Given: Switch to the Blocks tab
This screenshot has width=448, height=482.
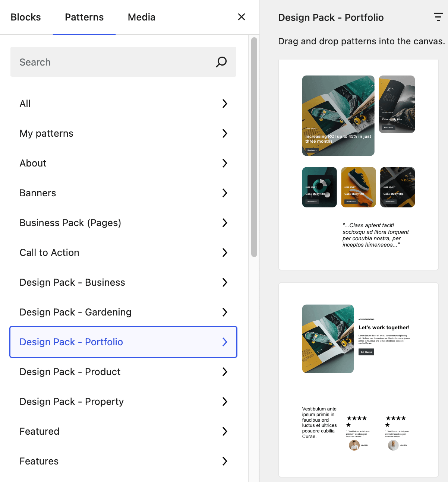Looking at the screenshot, I should (x=26, y=17).
